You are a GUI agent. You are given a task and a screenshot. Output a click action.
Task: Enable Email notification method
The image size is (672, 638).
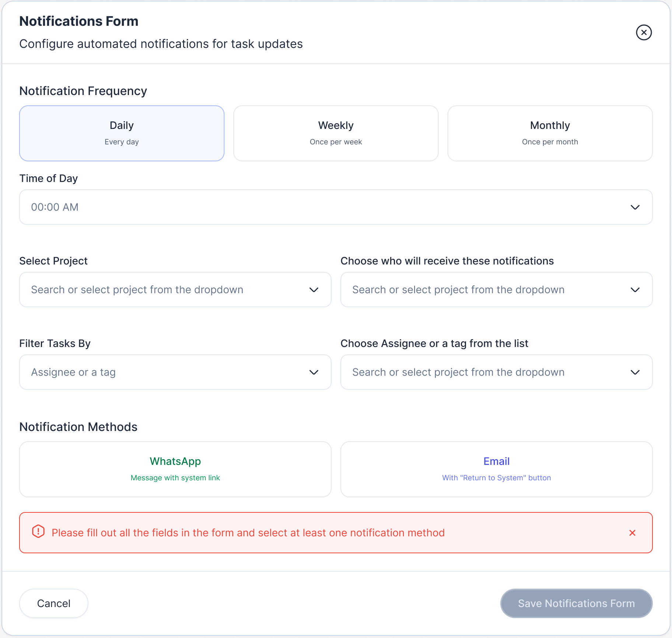tap(496, 469)
